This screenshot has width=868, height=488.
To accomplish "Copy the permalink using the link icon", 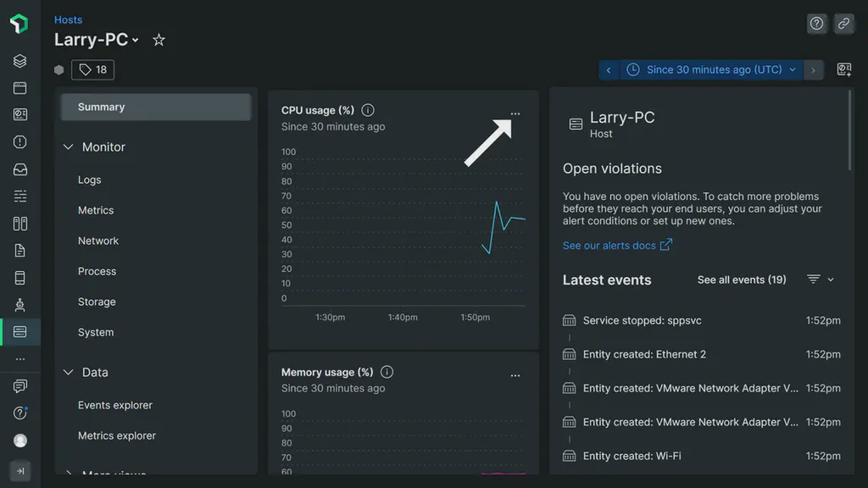I will coord(843,24).
